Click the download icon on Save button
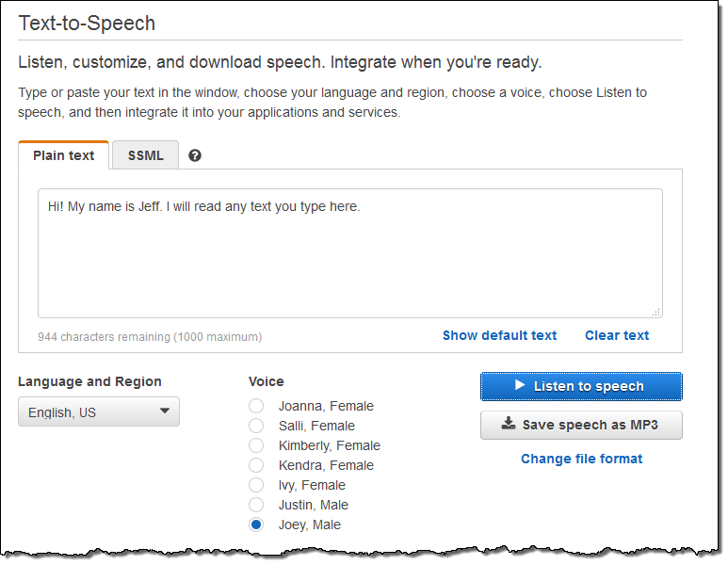 (x=509, y=424)
